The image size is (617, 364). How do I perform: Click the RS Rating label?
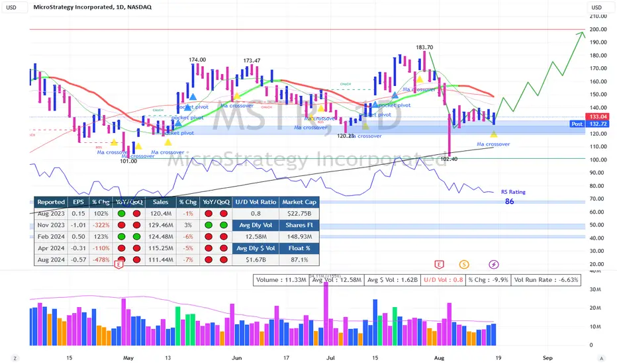coord(513,192)
